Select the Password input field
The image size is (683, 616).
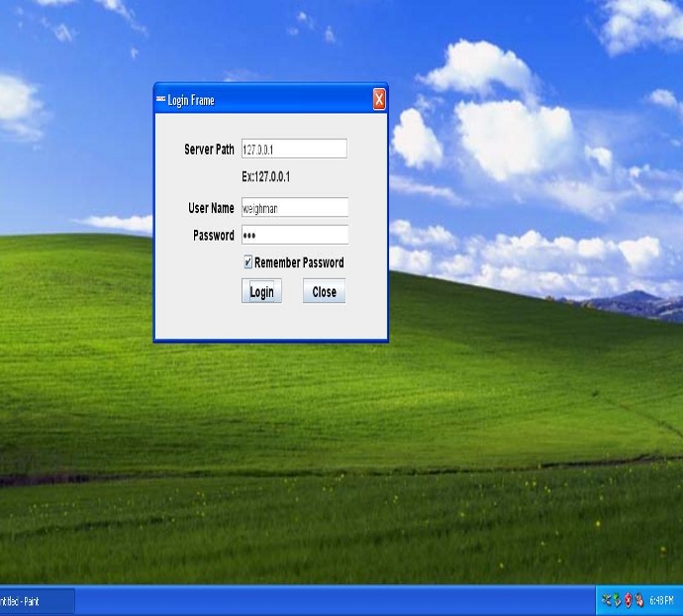[294, 236]
